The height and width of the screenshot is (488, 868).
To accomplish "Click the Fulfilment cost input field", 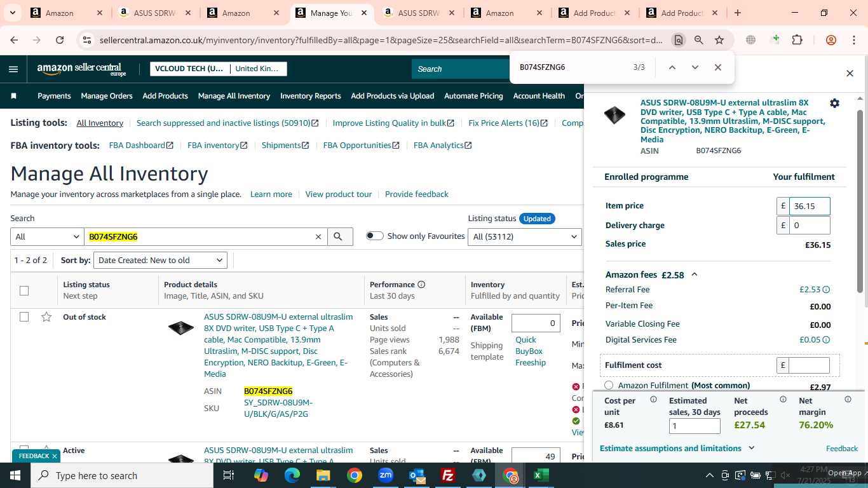I will point(810,365).
